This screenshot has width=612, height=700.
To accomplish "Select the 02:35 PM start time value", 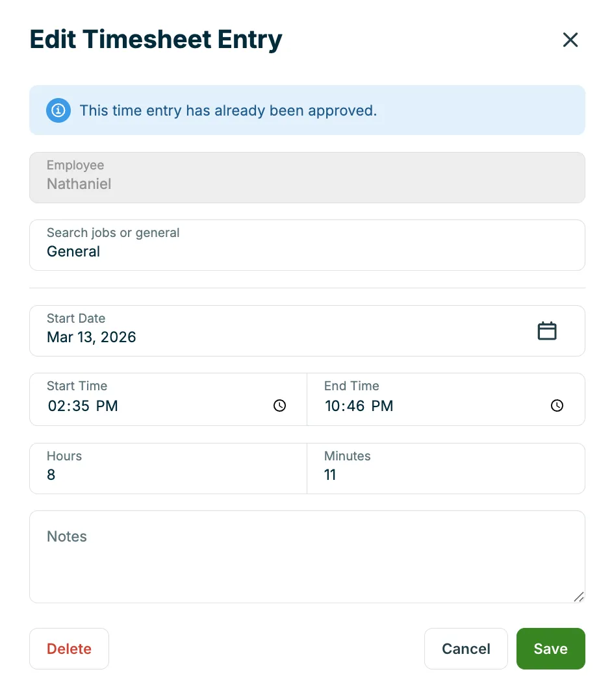I will pos(83,406).
